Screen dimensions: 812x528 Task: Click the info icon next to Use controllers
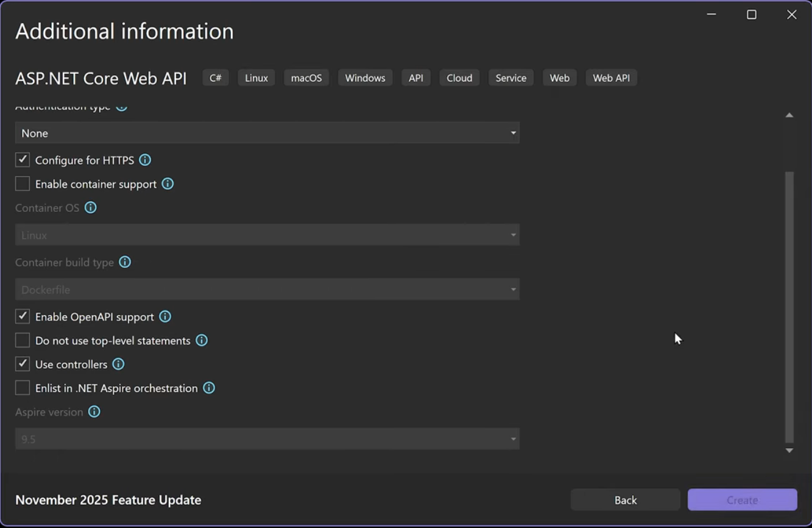pos(119,364)
